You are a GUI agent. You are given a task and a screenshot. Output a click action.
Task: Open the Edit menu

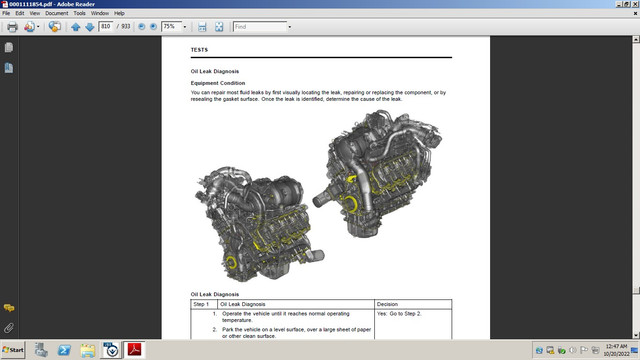[20, 13]
